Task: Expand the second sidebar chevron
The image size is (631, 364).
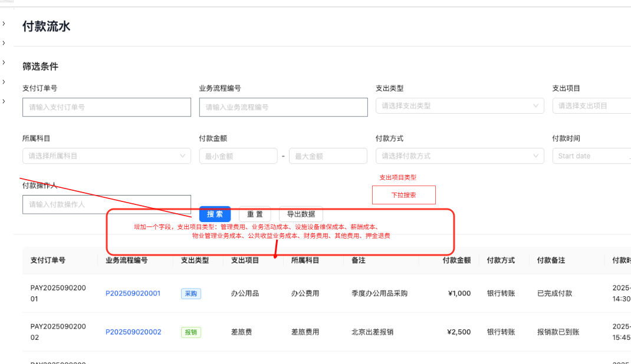Action: pos(4,42)
